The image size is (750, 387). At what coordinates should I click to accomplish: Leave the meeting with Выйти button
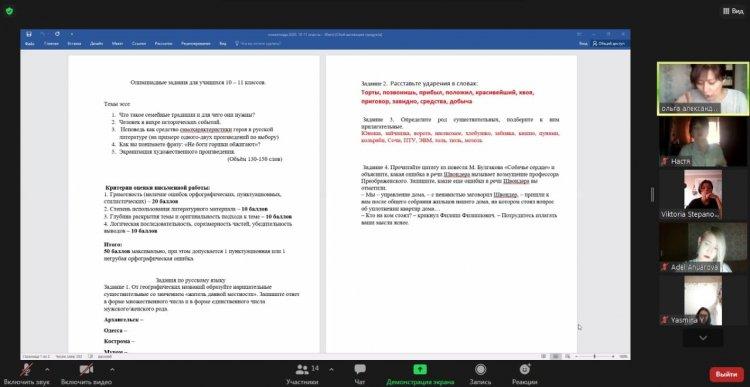pyautogui.click(x=727, y=375)
